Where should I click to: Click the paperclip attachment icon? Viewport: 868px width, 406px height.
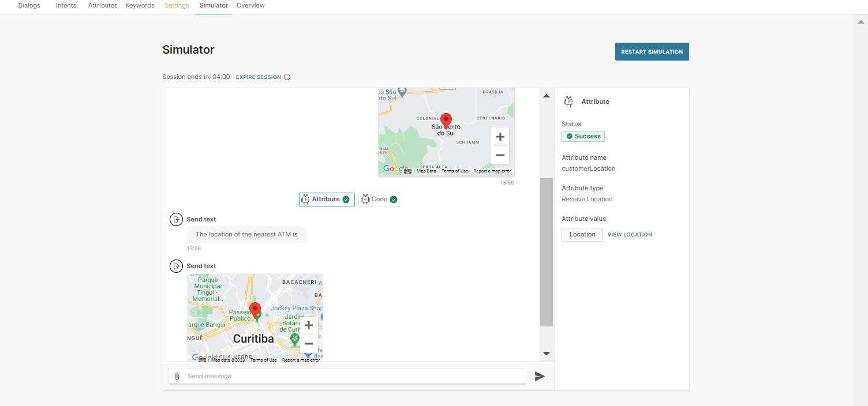pyautogui.click(x=177, y=377)
